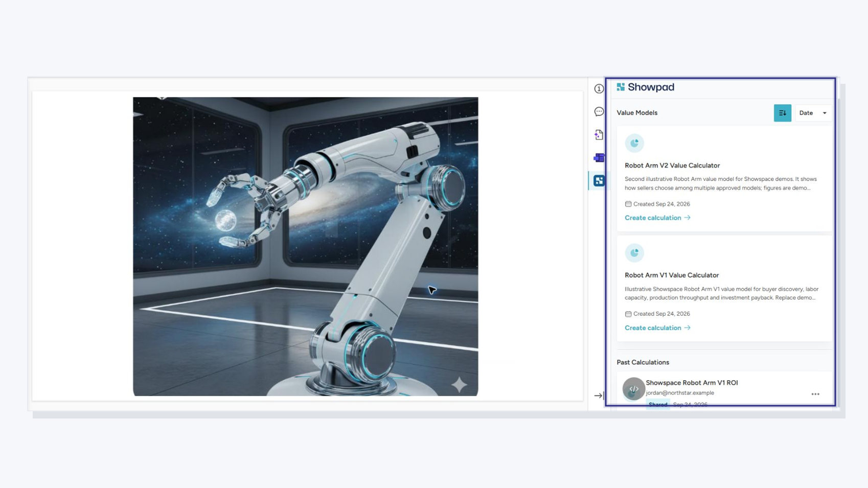Screen dimensions: 868x488
Task: Select the Showpad sidebar icon
Action: [599, 181]
